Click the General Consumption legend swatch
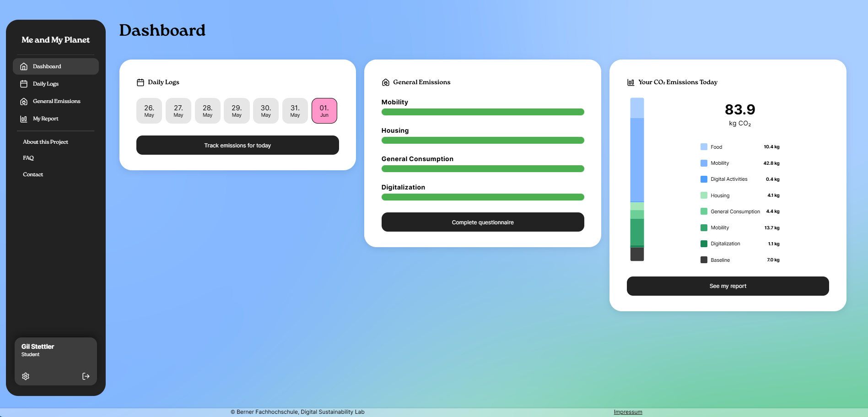 (704, 211)
